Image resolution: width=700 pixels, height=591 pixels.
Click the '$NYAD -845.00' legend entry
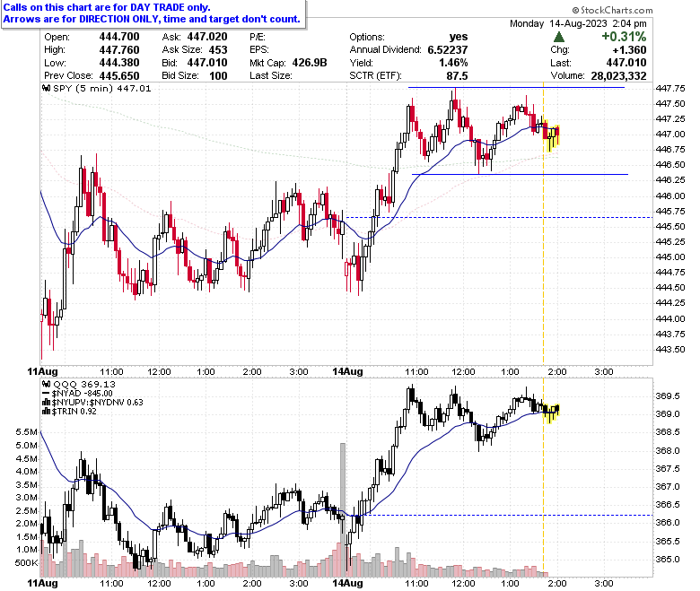pos(83,394)
